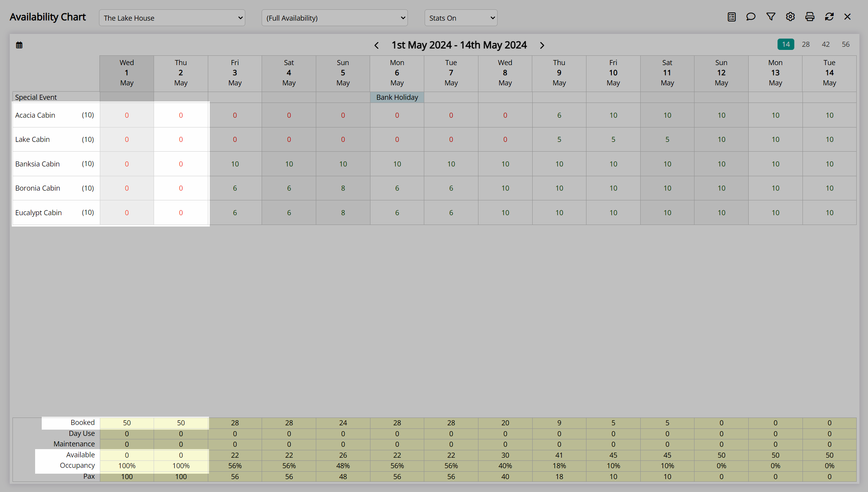
Task: Click Occupancy 48% for Sun 5 May
Action: [x=343, y=465]
